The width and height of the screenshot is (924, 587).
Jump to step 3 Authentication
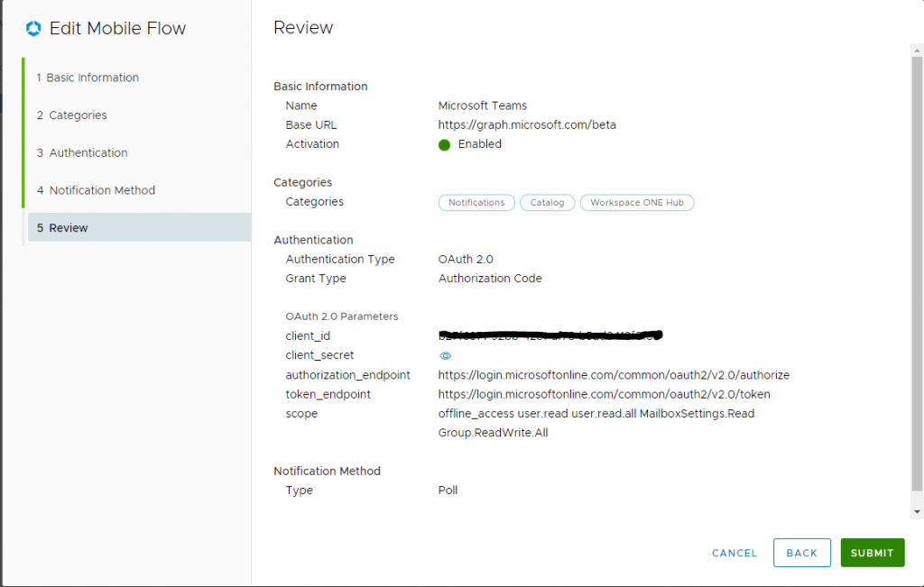(x=82, y=153)
